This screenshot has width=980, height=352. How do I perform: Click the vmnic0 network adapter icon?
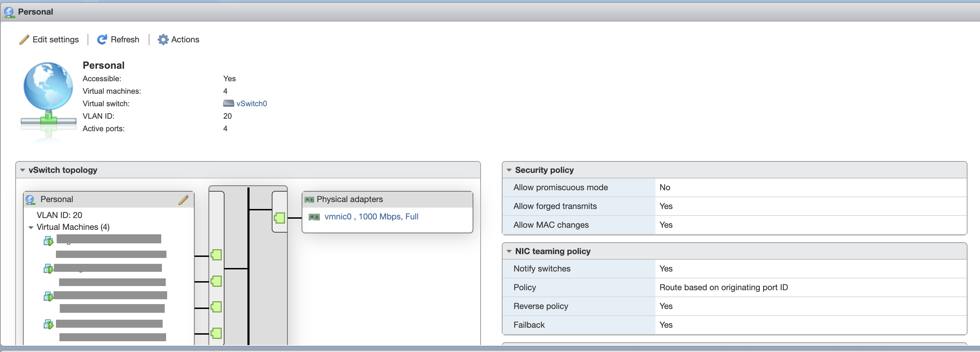(314, 217)
